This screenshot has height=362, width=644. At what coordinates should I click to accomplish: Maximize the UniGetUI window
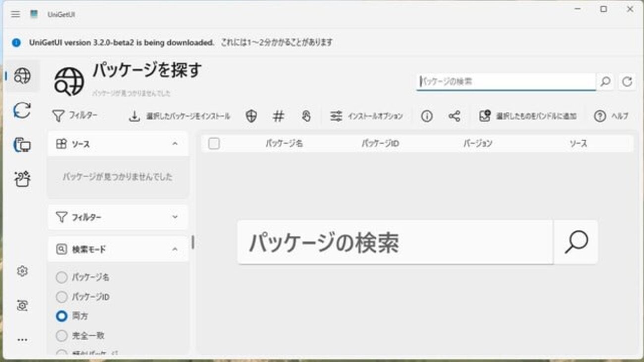(x=603, y=9)
